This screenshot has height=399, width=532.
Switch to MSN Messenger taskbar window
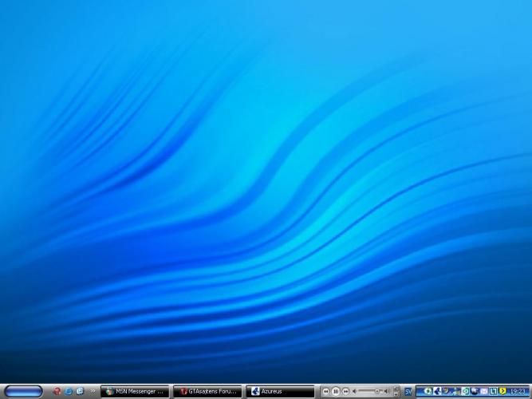pyautogui.click(x=135, y=391)
